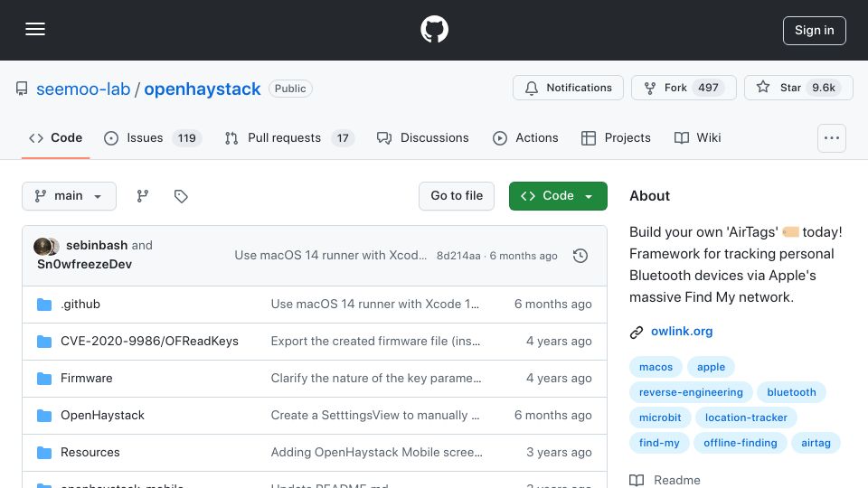868x488 pixels.
Task: Click the Notifications bell button
Action: pyautogui.click(x=568, y=88)
